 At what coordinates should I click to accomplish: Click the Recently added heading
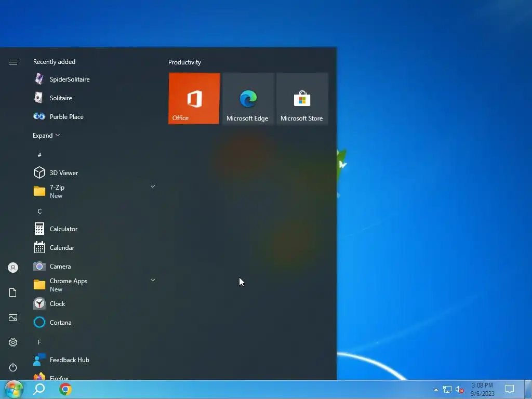(x=54, y=62)
